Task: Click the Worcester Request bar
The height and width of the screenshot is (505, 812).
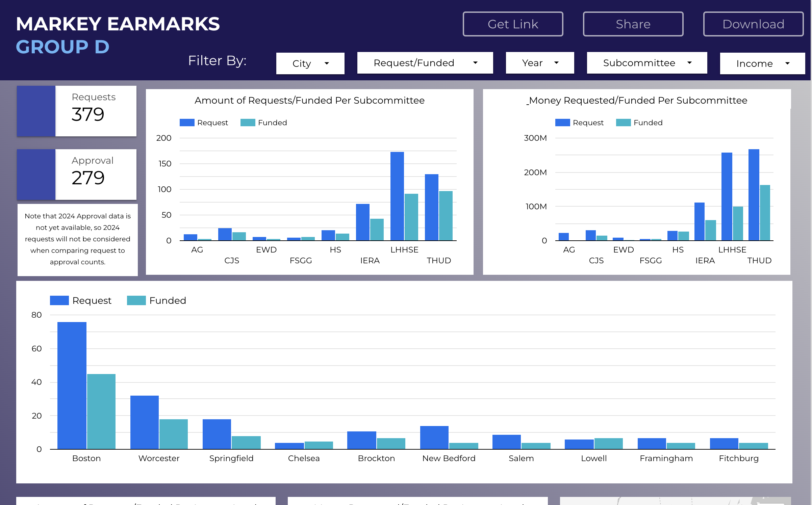Action: click(x=145, y=422)
